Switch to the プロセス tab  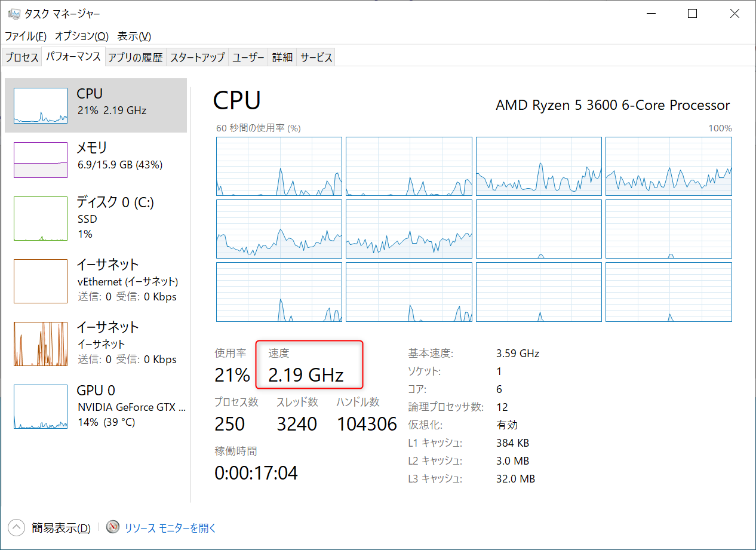[x=22, y=57]
